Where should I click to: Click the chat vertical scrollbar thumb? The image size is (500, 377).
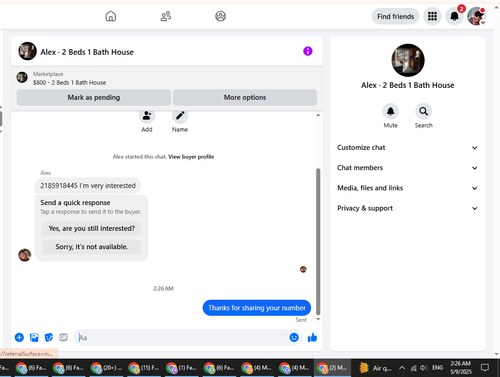[x=318, y=242]
